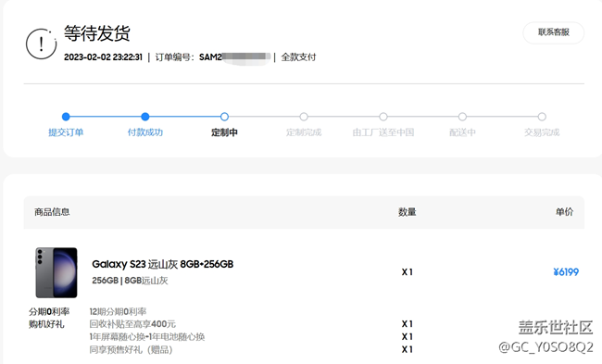This screenshot has width=602, height=364.
Task: Click the 购机好礼 label under product image
Action: pos(46,324)
